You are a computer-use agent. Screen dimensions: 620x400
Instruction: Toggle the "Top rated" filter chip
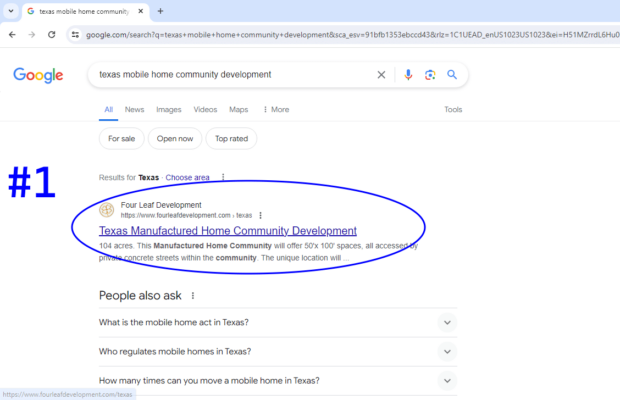coord(231,139)
